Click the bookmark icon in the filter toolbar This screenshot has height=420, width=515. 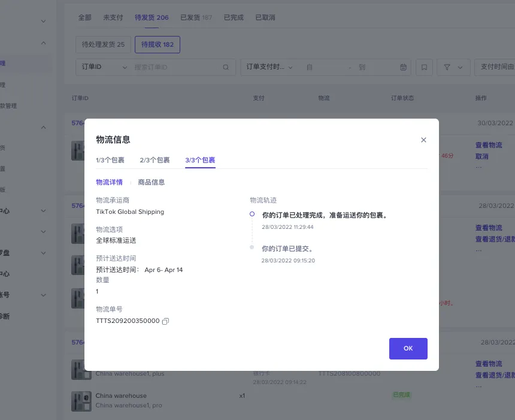click(424, 67)
